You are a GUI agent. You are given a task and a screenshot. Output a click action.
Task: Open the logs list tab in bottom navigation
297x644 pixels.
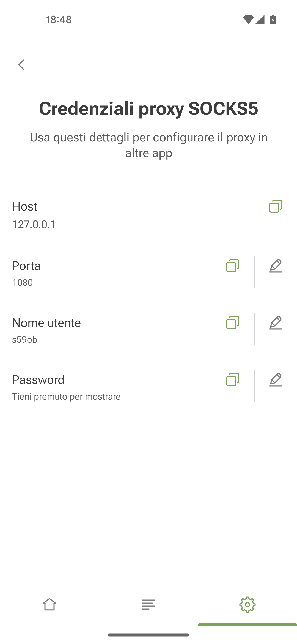tap(148, 605)
